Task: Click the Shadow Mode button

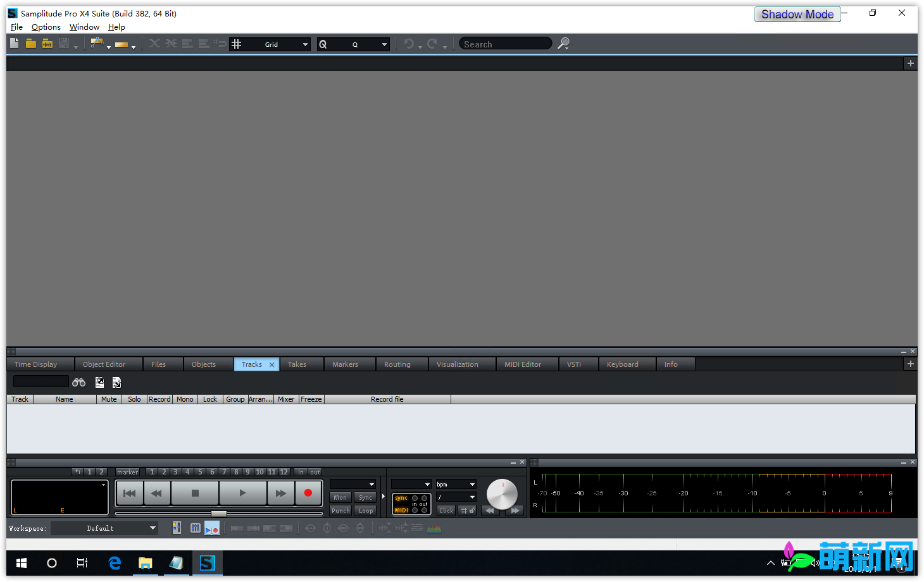Action: click(797, 14)
